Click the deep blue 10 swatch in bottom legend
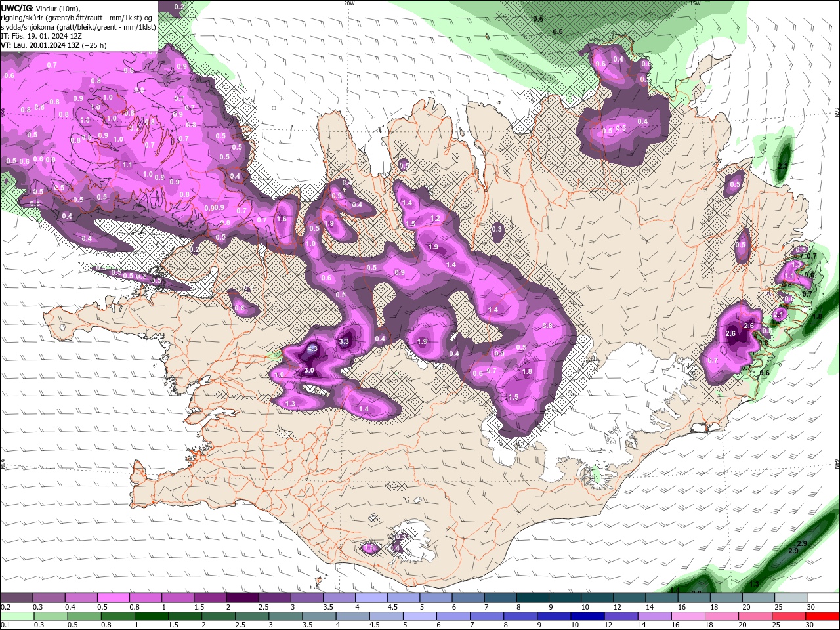 587,616
